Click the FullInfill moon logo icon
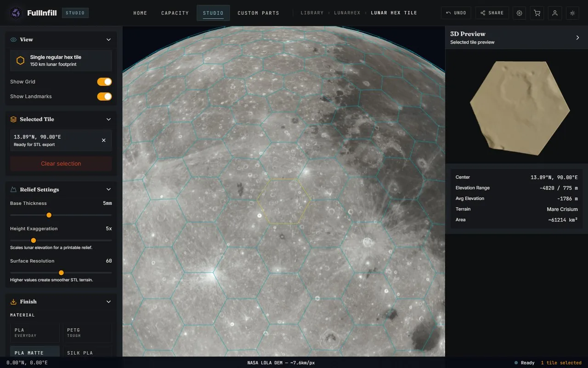This screenshot has height=368, width=588. pyautogui.click(x=16, y=13)
